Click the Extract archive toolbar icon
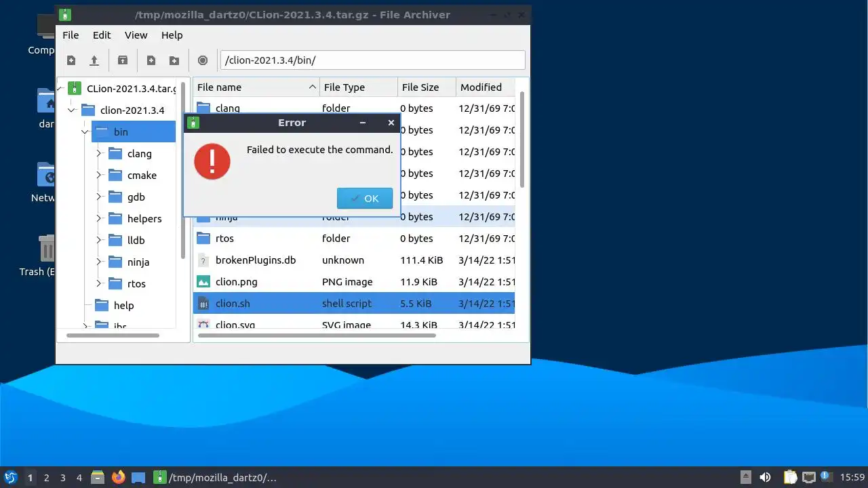 pyautogui.click(x=123, y=60)
